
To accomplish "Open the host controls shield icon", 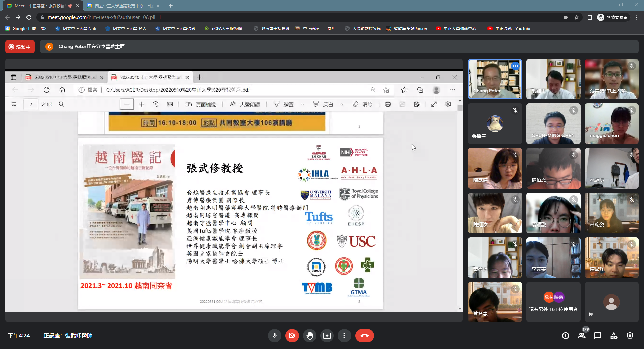I will pyautogui.click(x=630, y=336).
